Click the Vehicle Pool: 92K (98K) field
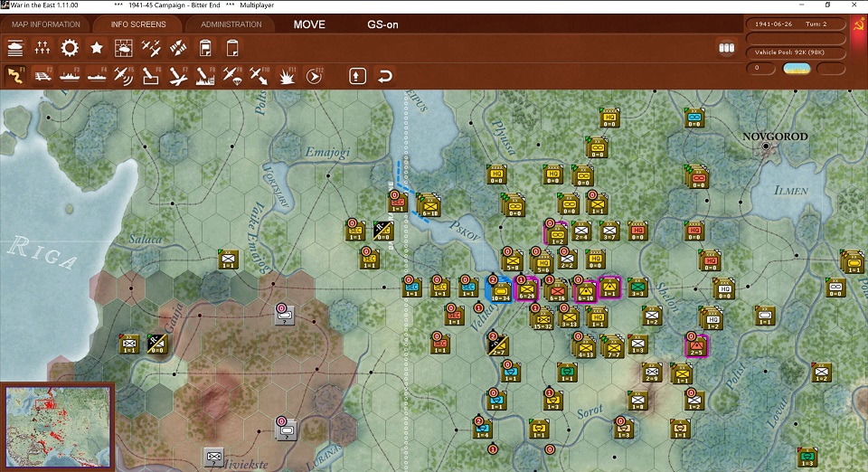 (x=796, y=52)
